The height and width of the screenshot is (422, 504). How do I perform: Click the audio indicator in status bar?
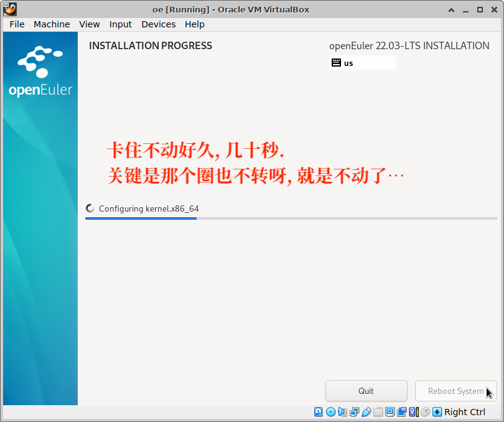(342, 412)
